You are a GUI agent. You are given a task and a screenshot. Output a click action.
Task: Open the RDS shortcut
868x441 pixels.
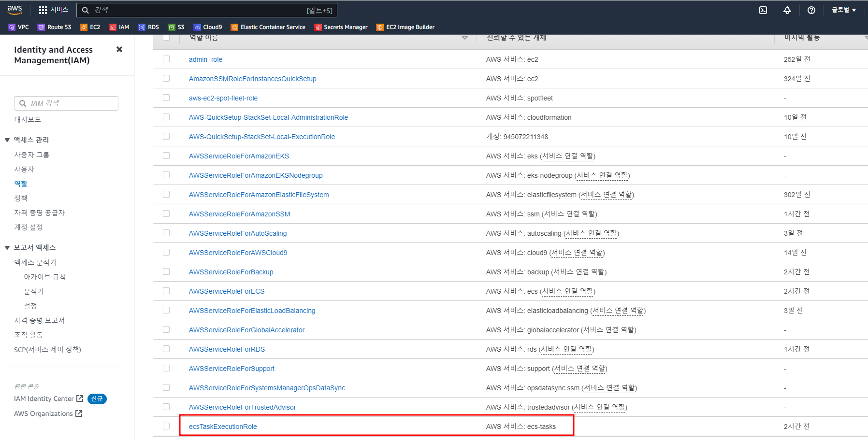click(x=149, y=27)
